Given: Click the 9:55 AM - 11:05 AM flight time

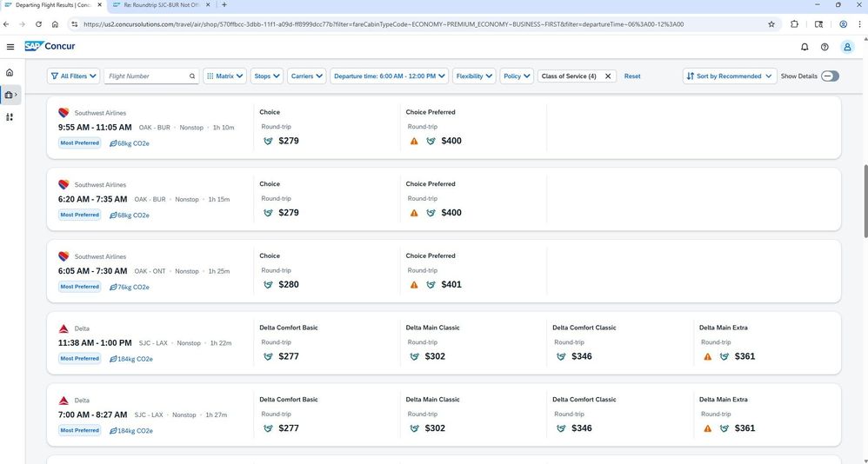Looking at the screenshot, I should pos(95,128).
